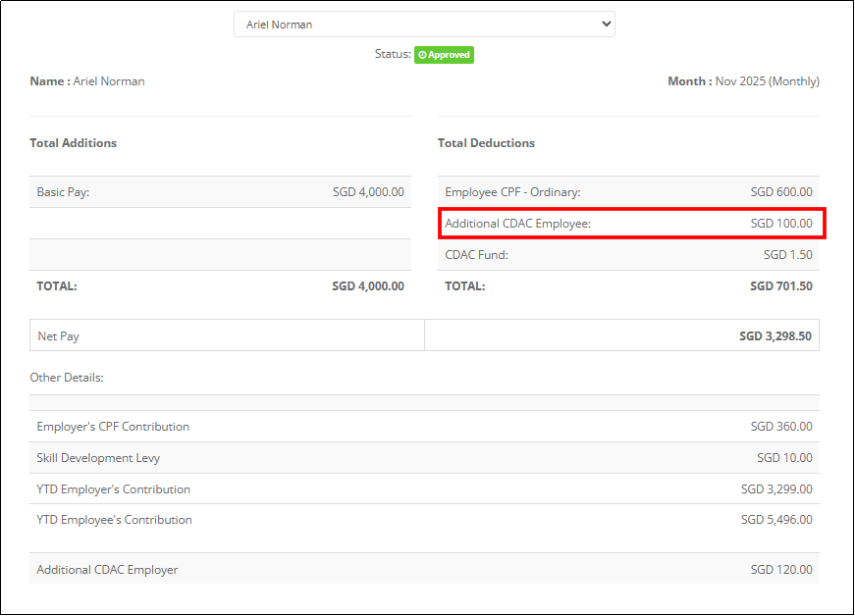Image resolution: width=855 pixels, height=616 pixels.
Task: Click the Employer's CPF Contribution label
Action: pyautogui.click(x=113, y=427)
